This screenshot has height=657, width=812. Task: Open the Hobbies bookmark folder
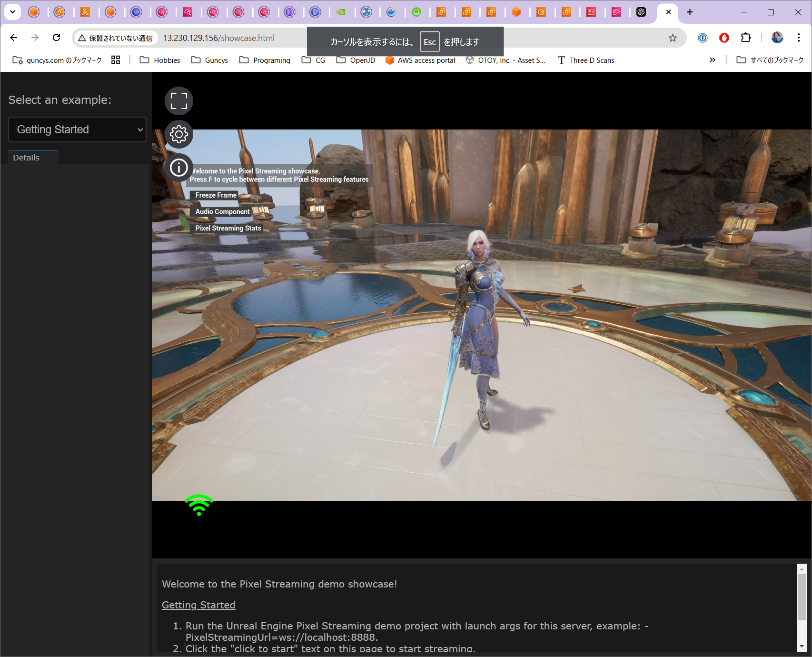click(x=160, y=60)
